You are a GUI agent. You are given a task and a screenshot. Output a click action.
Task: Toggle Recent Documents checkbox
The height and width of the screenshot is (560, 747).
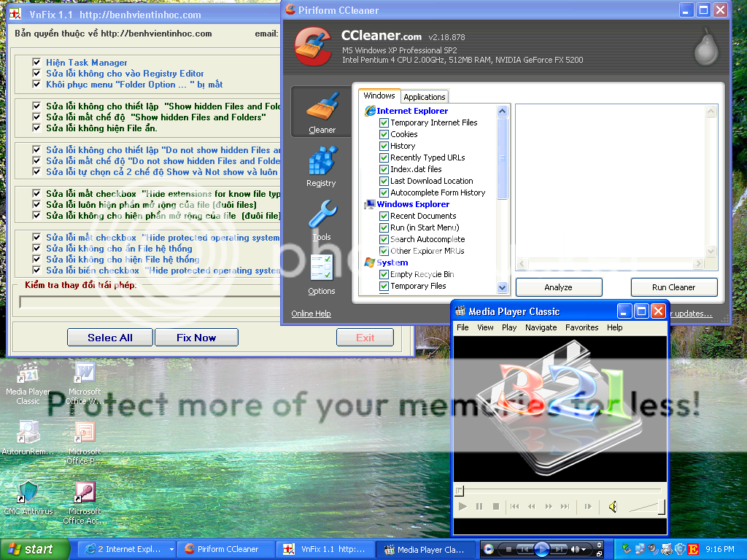click(x=384, y=216)
